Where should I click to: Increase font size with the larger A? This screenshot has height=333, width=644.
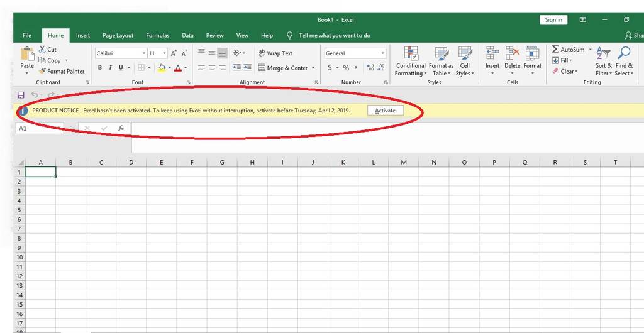click(x=174, y=53)
